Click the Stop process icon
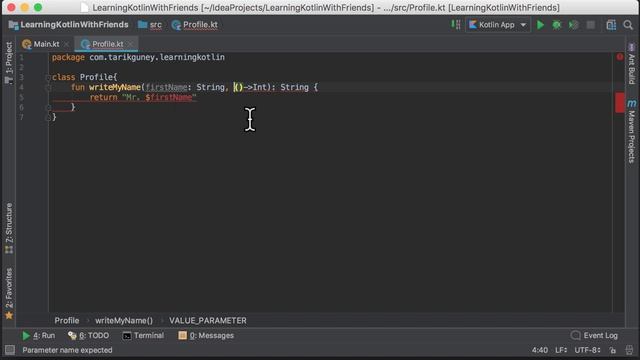The width and height of the screenshot is (640, 360). pyautogui.click(x=590, y=25)
